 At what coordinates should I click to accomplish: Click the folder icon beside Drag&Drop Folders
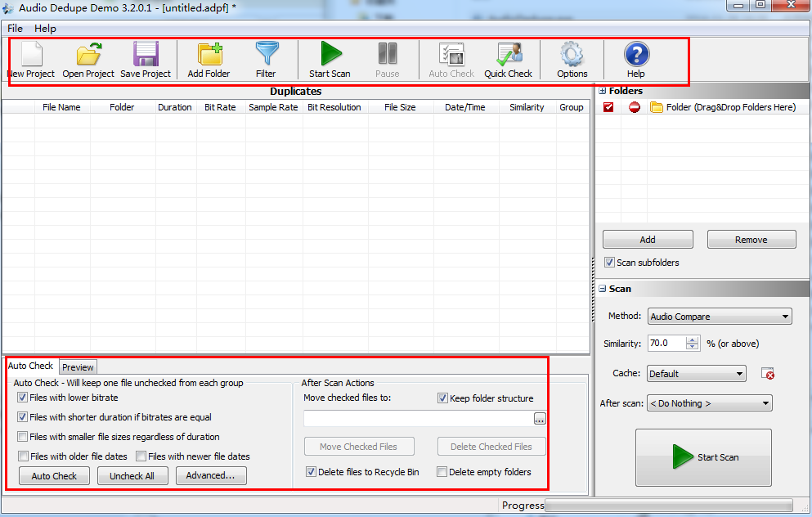click(657, 107)
